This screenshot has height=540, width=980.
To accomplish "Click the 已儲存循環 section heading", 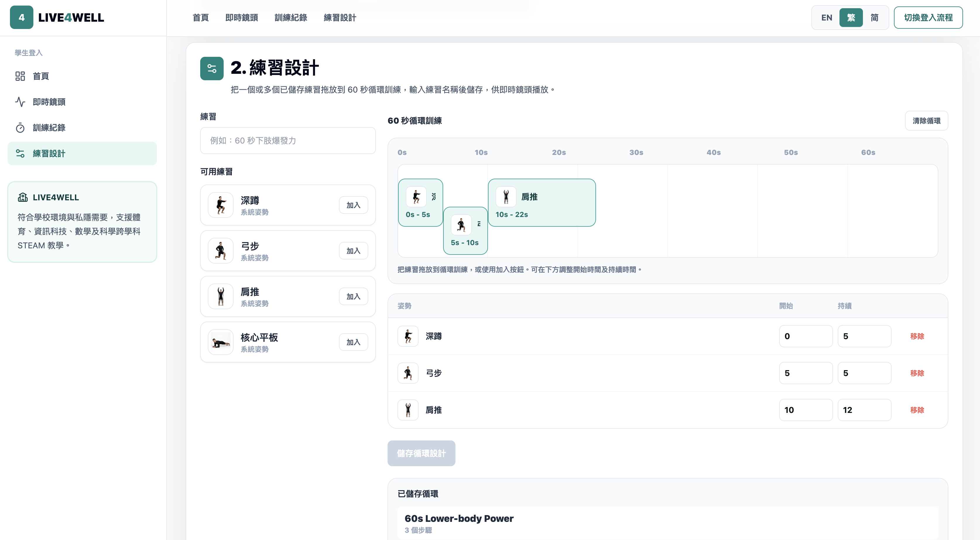I will coord(418,494).
